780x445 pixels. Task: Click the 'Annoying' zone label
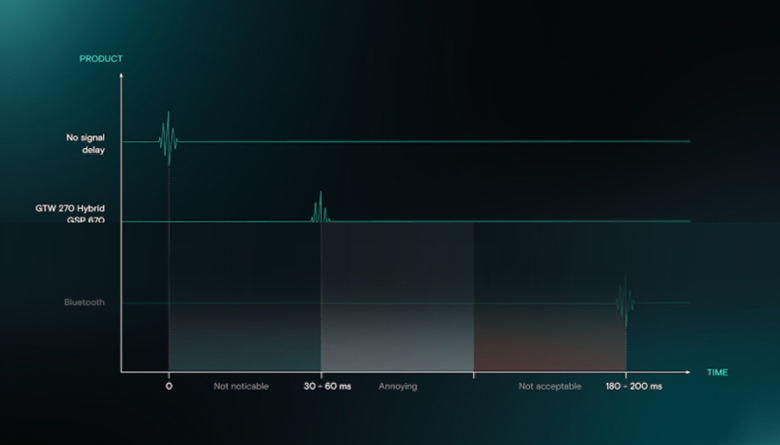coord(398,386)
